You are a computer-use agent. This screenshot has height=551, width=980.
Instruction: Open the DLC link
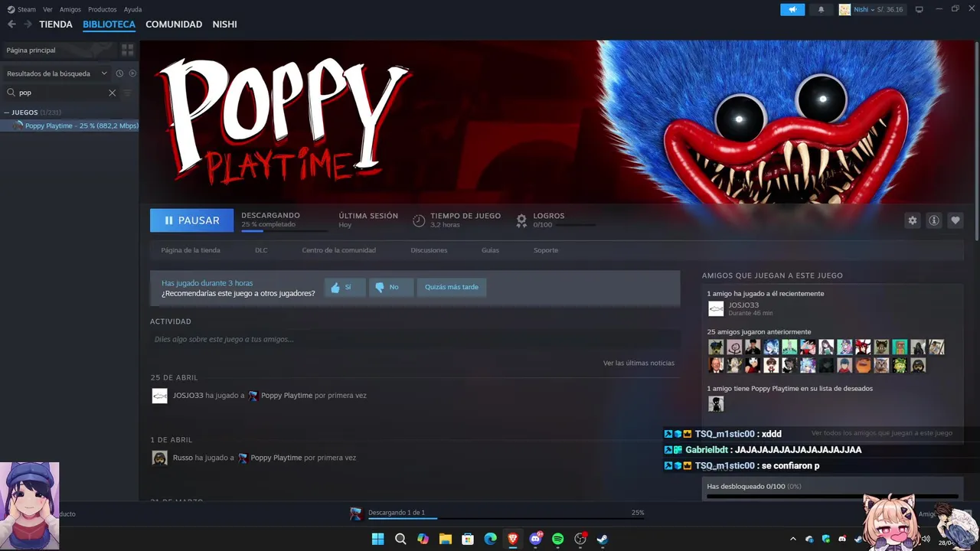pyautogui.click(x=261, y=250)
